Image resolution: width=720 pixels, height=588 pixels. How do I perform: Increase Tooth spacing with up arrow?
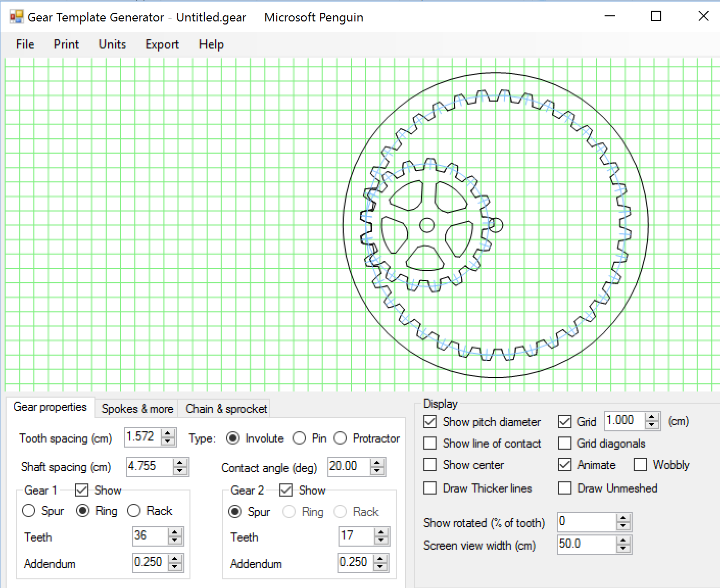click(x=168, y=434)
